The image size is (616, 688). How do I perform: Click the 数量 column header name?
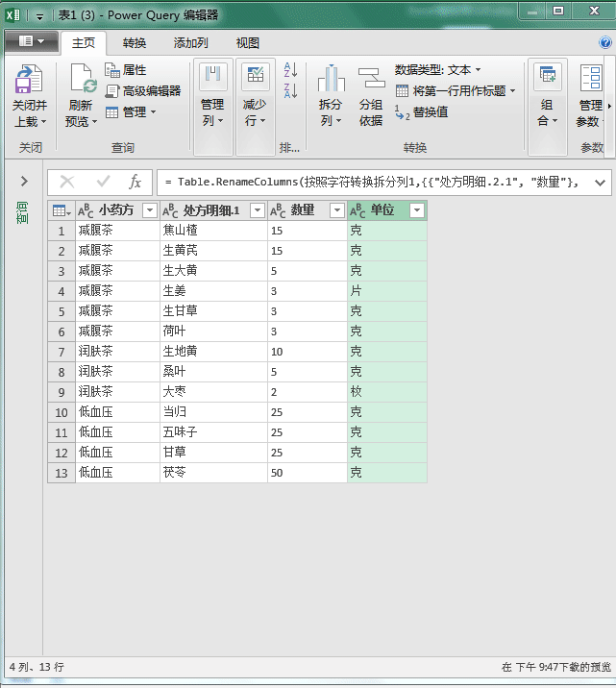click(x=303, y=210)
